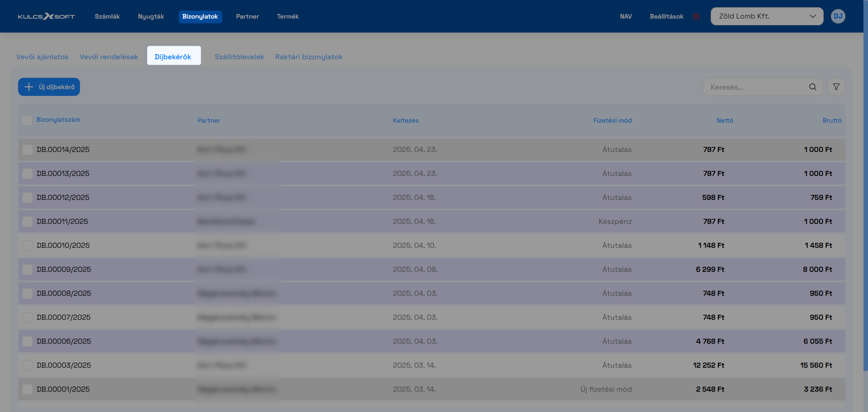This screenshot has width=868, height=412.
Task: Open document DB.00012/2025
Action: click(63, 198)
